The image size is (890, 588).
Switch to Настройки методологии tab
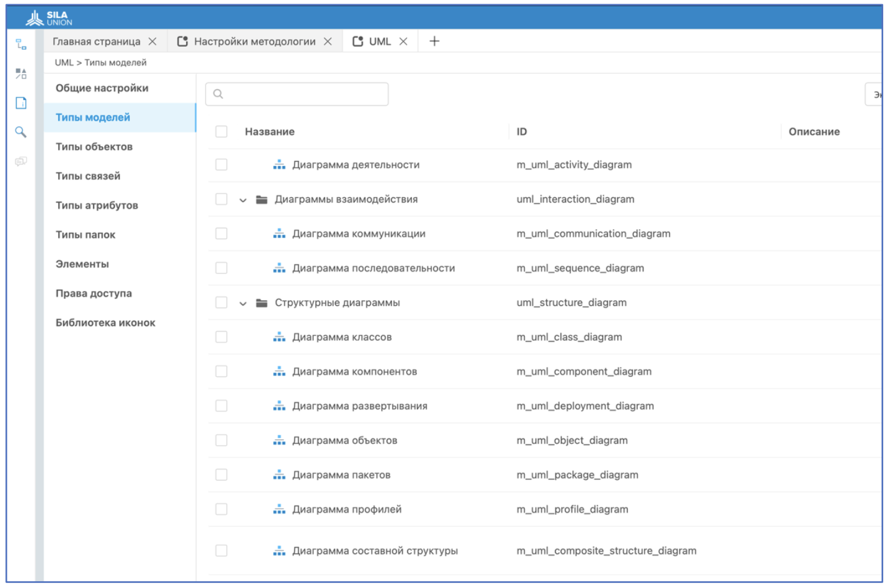click(254, 41)
